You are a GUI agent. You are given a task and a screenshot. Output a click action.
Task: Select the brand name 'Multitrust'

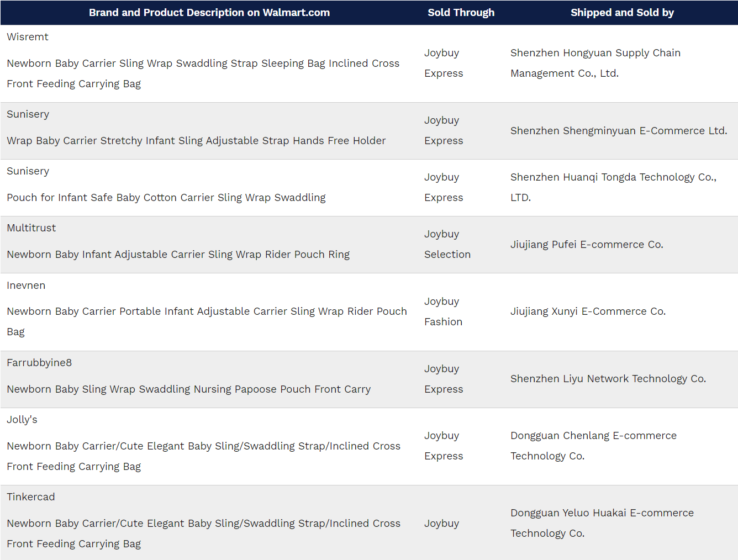31,228
